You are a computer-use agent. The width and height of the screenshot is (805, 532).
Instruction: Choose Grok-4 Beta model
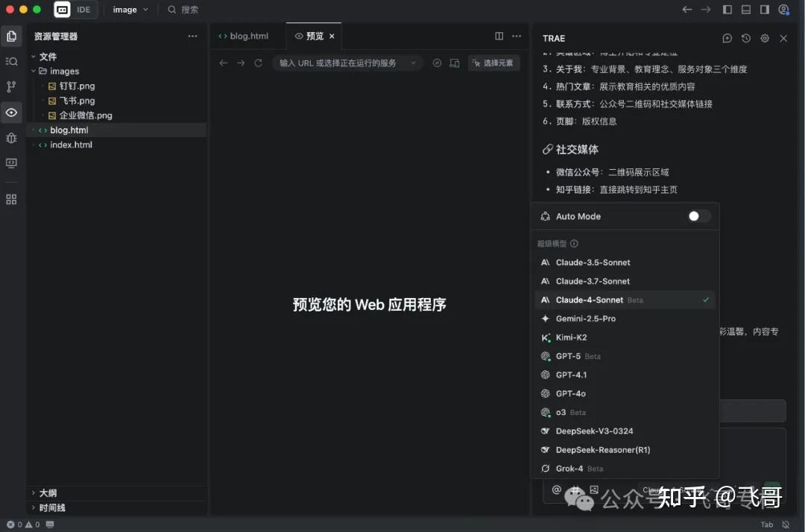pos(625,469)
